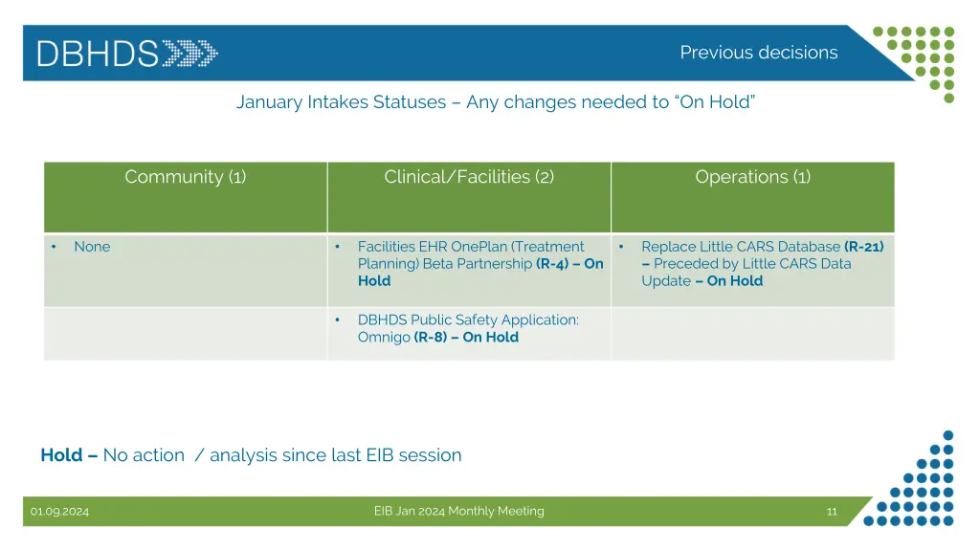
Task: Open the DBHDS Public Safety Application: Omnigo item
Action: 468,320
